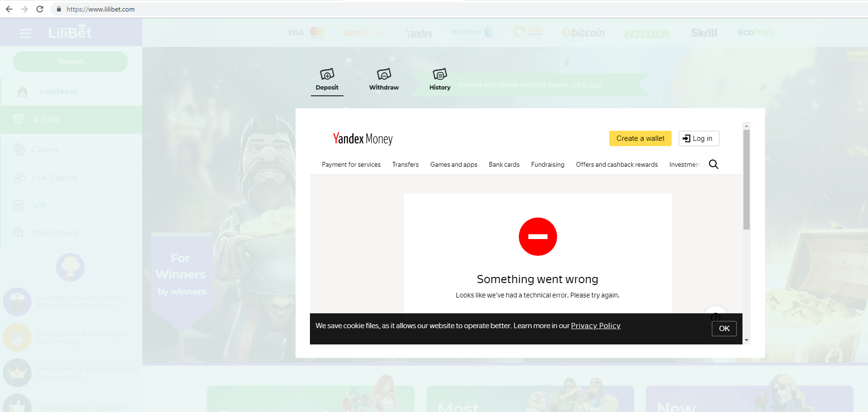Screen dimensions: 868x412
Task: Click the Privacy Policy link
Action: (595, 326)
